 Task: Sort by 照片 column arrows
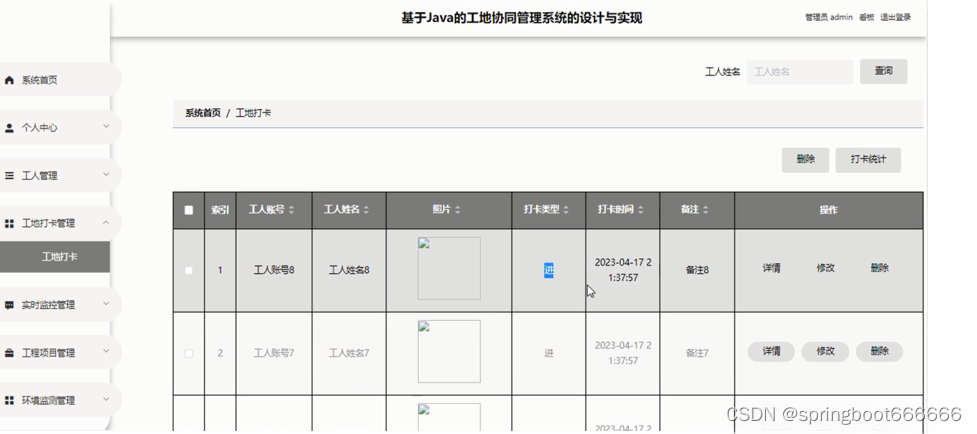click(457, 210)
